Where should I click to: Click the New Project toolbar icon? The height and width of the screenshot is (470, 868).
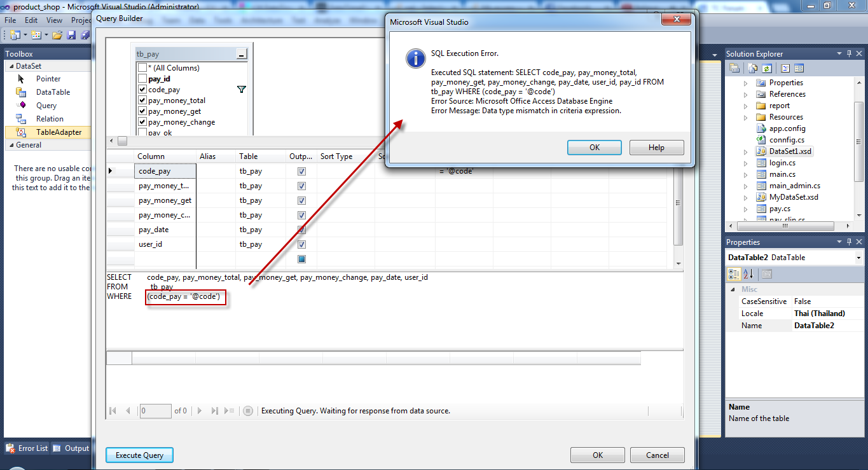click(15, 35)
